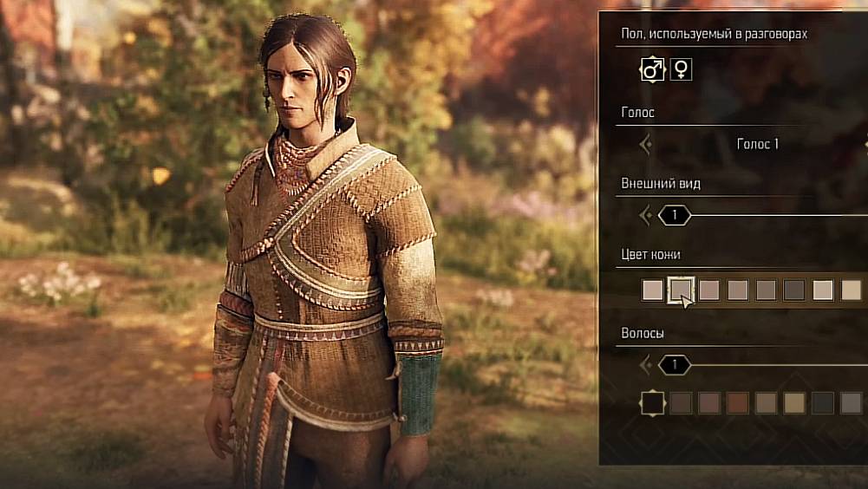The image size is (868, 489).
Task: Click left arrow of Волосы slider
Action: [x=645, y=366]
